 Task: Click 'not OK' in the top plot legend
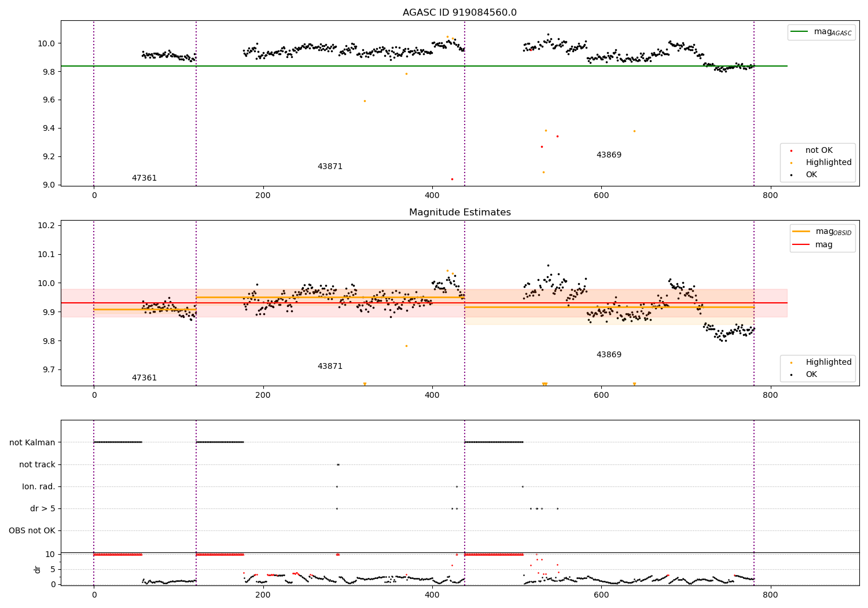point(819,151)
